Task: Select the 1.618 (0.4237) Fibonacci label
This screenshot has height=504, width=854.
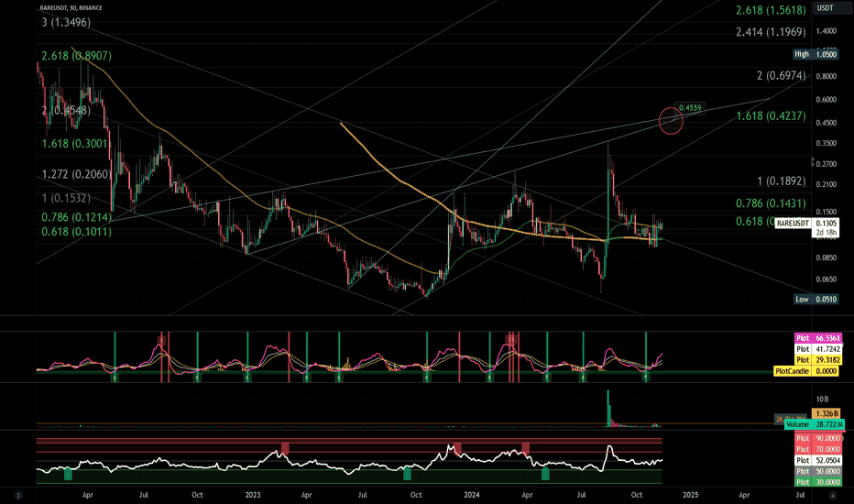Action: click(771, 115)
